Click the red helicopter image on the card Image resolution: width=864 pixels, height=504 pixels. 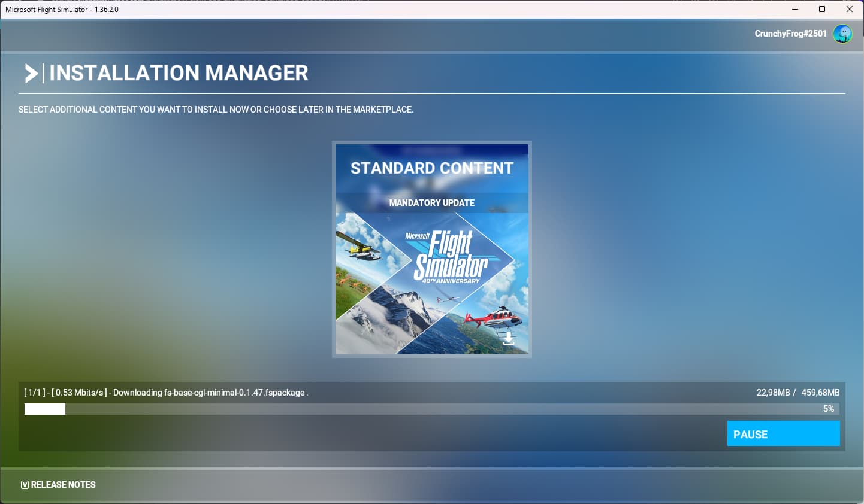point(494,318)
